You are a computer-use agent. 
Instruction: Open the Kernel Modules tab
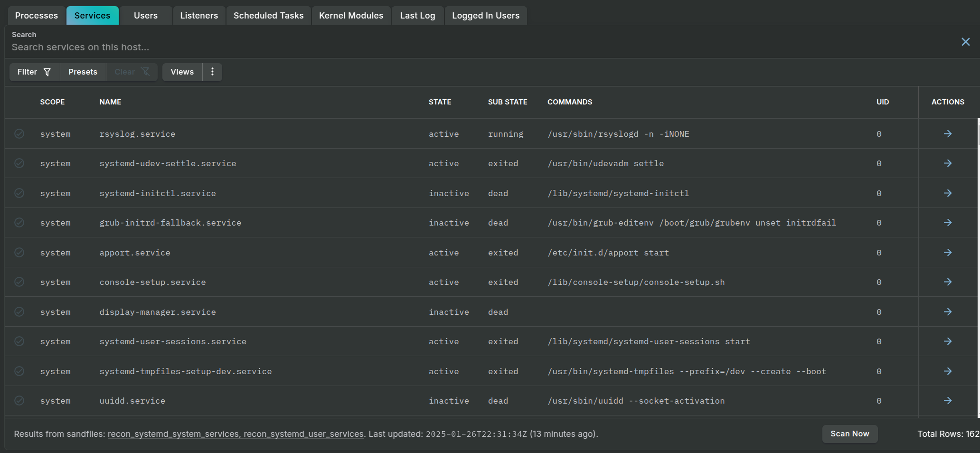(351, 16)
